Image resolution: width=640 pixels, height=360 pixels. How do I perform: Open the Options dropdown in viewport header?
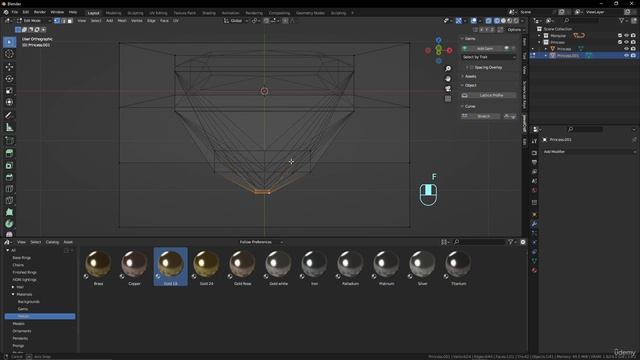pyautogui.click(x=516, y=30)
